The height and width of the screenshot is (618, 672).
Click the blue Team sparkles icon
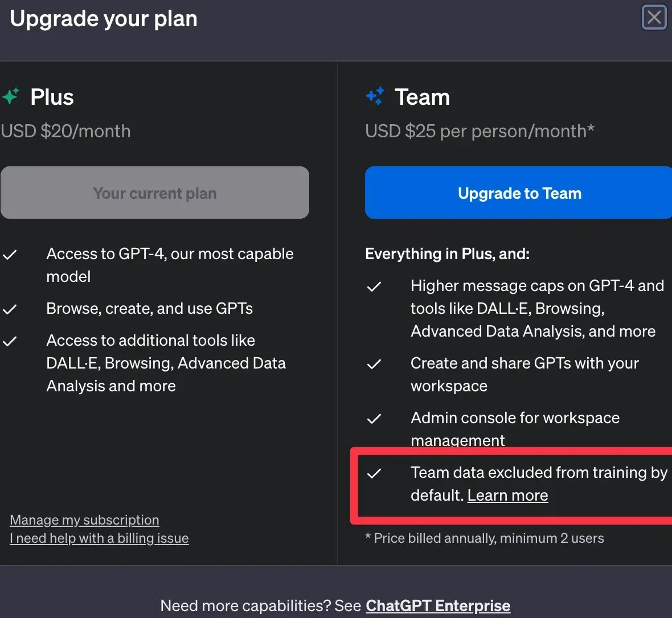(375, 96)
